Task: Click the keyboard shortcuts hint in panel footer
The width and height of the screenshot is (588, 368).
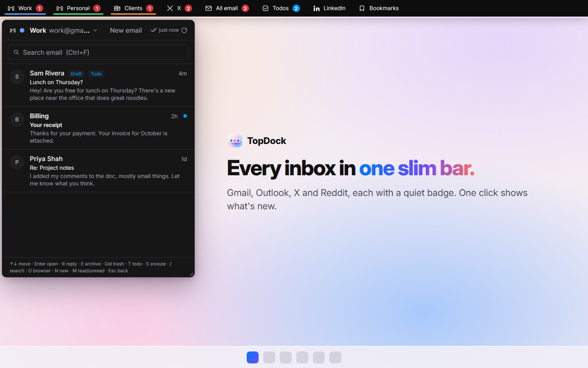Action: tap(91, 267)
